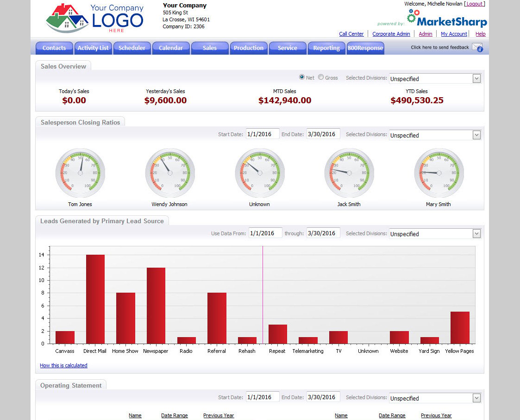Open the Sales tab
This screenshot has height=420, width=520.
pyautogui.click(x=210, y=48)
